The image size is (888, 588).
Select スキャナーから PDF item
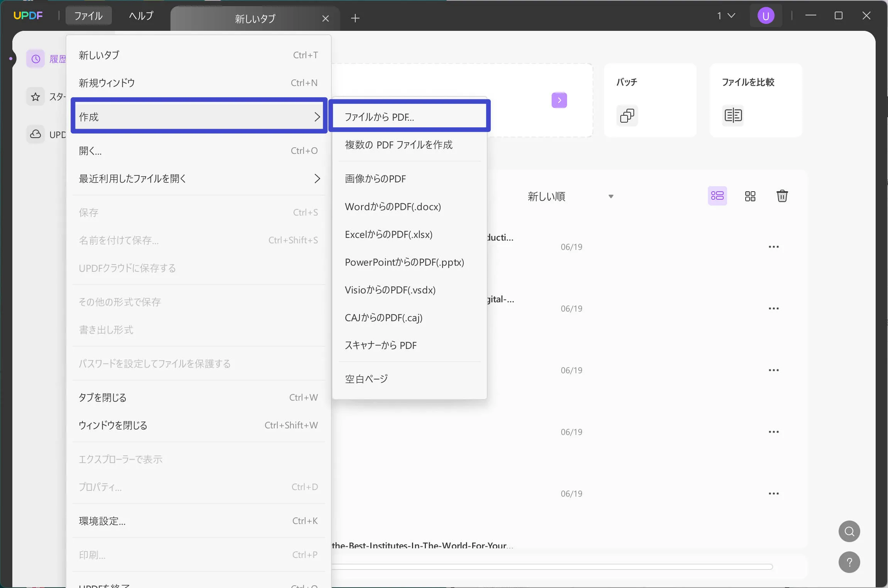[x=410, y=345]
